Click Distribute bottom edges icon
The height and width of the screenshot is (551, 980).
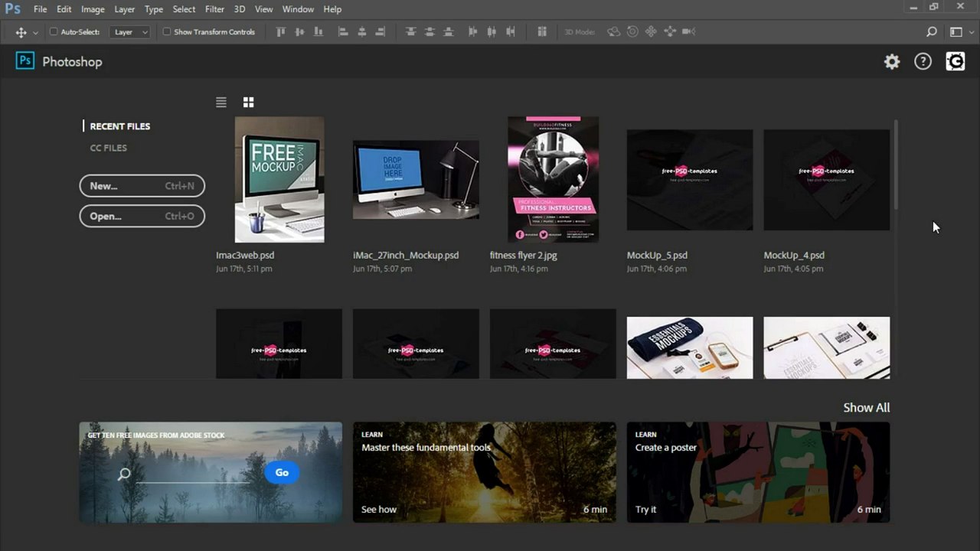tap(449, 32)
